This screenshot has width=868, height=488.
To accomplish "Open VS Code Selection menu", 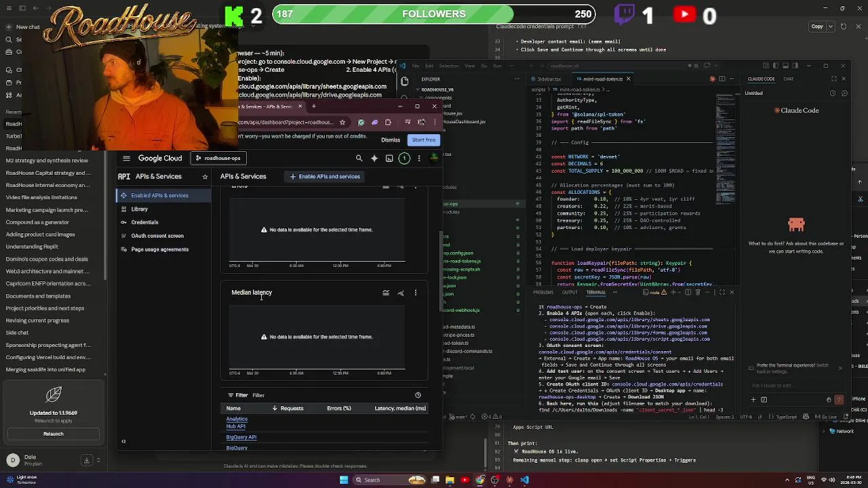I will 449,66.
